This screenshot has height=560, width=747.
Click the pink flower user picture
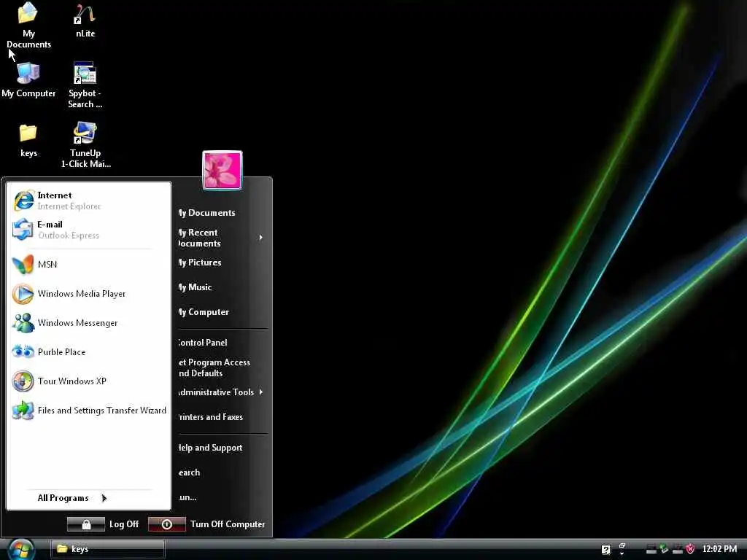pos(222,170)
